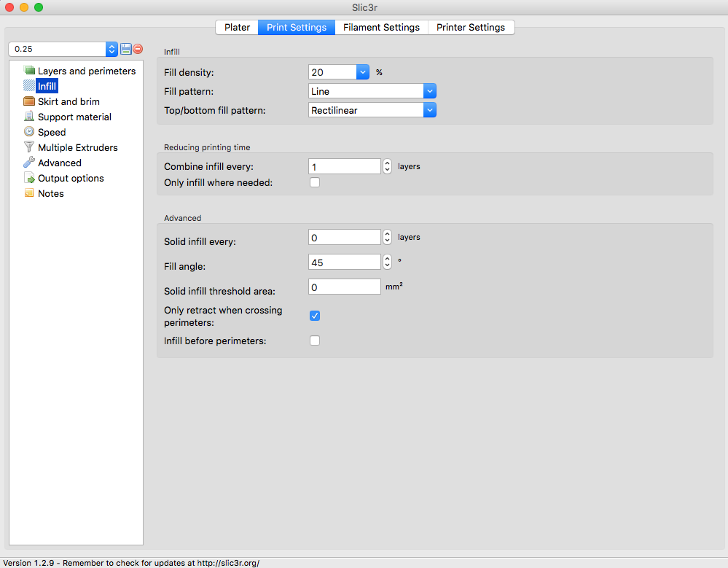The width and height of the screenshot is (728, 568).
Task: Switch to the Plater tab
Action: (237, 27)
